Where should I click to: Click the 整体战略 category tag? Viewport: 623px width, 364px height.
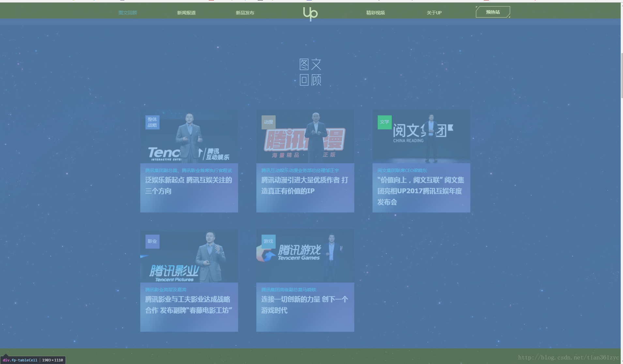pos(152,122)
